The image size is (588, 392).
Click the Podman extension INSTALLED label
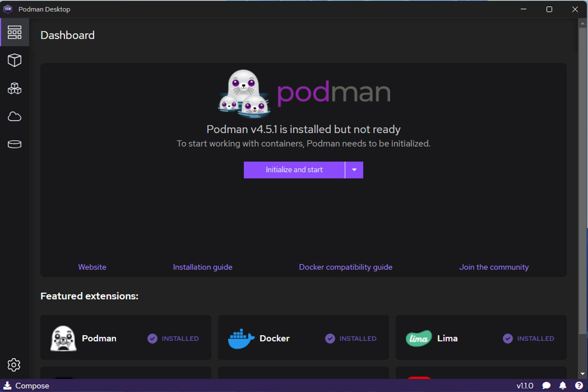[x=180, y=339]
